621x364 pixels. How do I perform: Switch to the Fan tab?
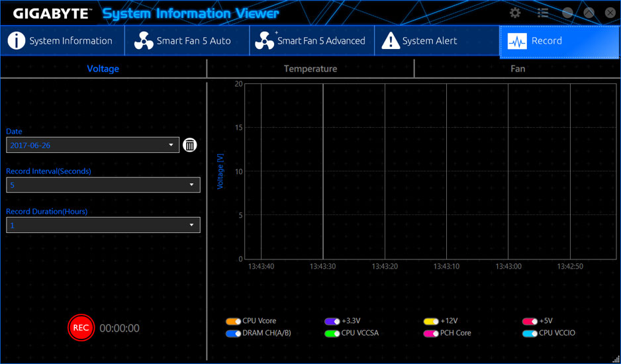click(x=518, y=69)
